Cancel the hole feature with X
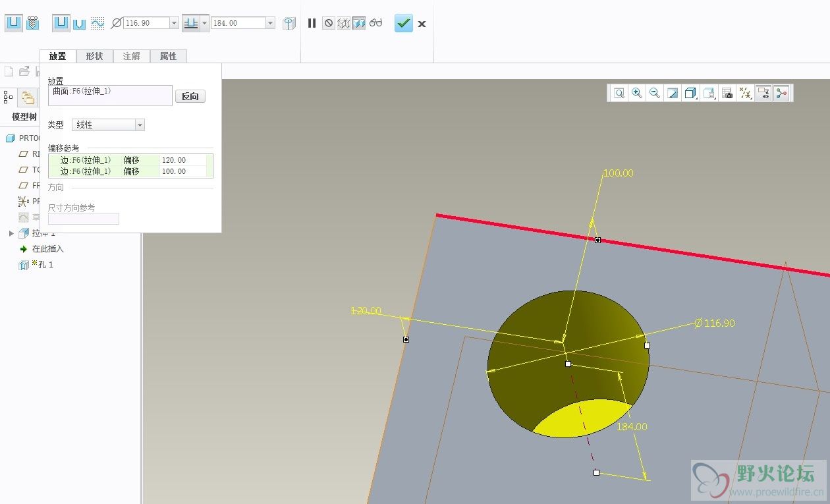Viewport: 830px width, 504px height. (422, 24)
